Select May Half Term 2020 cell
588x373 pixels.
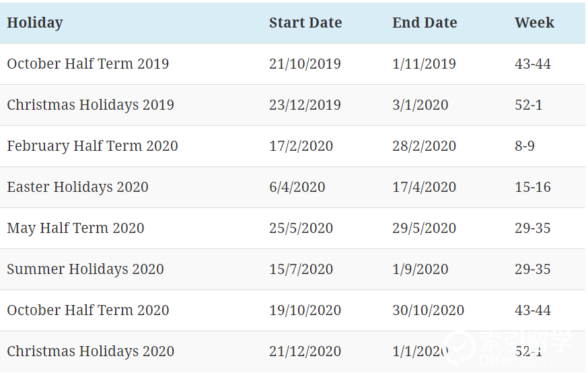coord(75,228)
